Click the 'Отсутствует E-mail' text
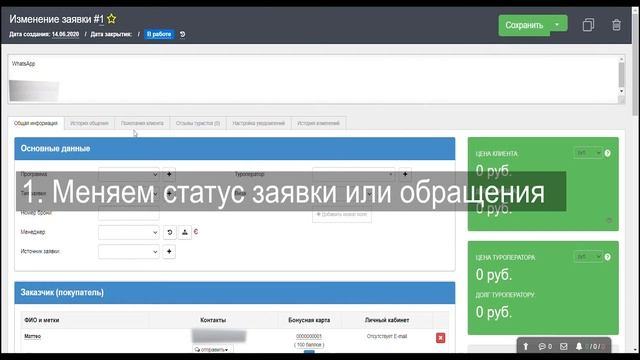 point(387,336)
